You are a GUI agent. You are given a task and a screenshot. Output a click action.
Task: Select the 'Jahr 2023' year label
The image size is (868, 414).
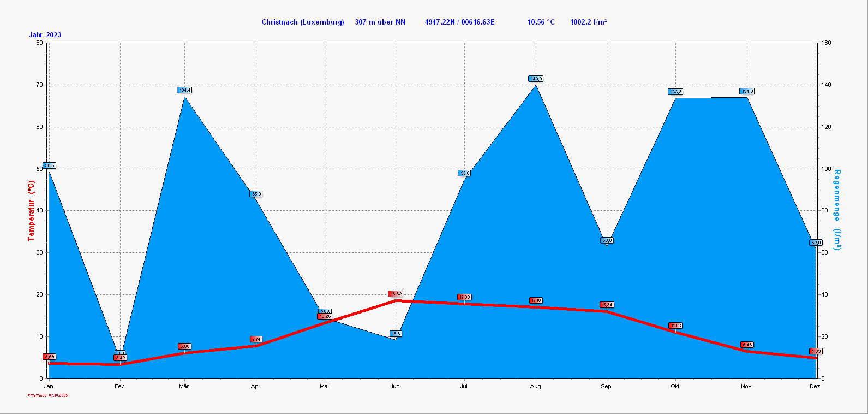coord(45,35)
